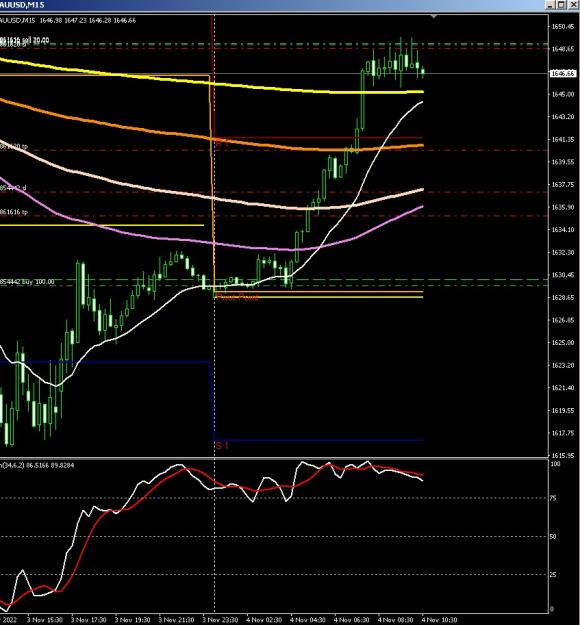Image resolution: width=580 pixels, height=625 pixels.
Task: Click price scale value 1641.35
Action: pos(563,139)
